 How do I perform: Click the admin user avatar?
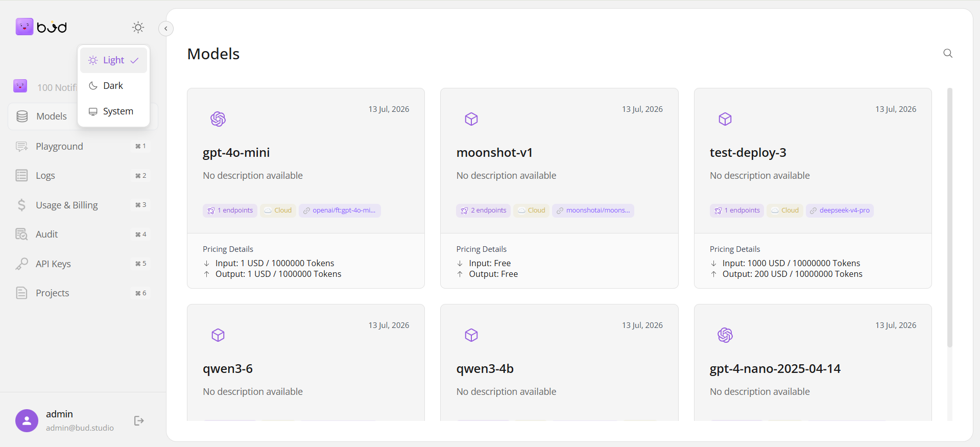coord(27,421)
